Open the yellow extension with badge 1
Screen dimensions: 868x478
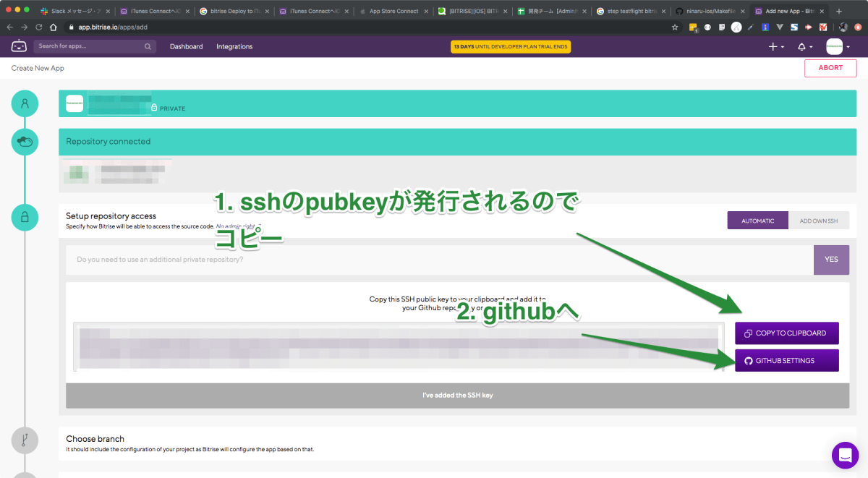(x=693, y=27)
